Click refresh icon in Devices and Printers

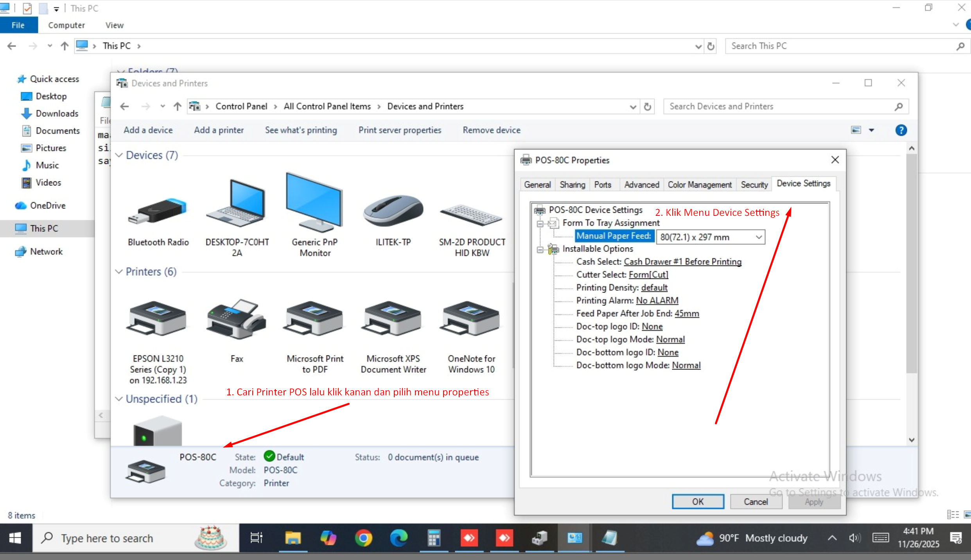pos(647,106)
